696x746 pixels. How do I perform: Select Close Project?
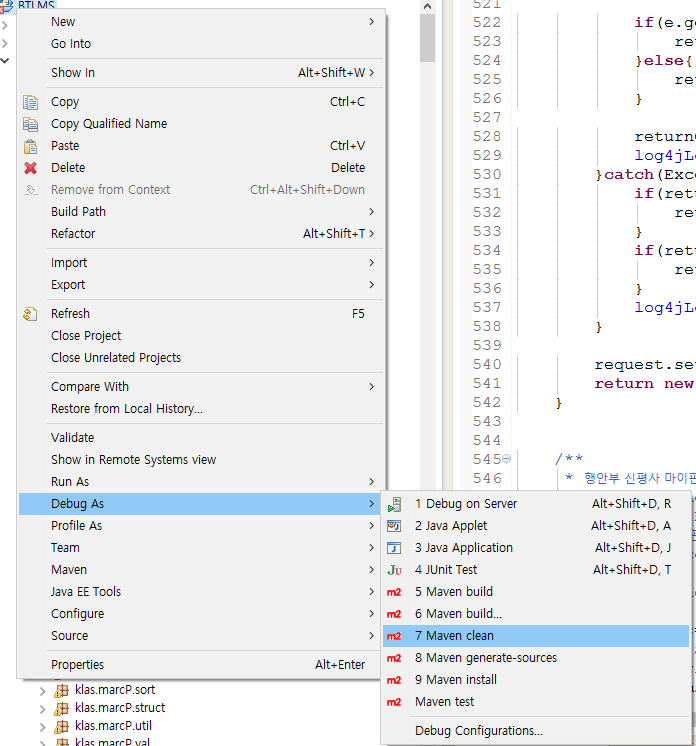coord(201,335)
